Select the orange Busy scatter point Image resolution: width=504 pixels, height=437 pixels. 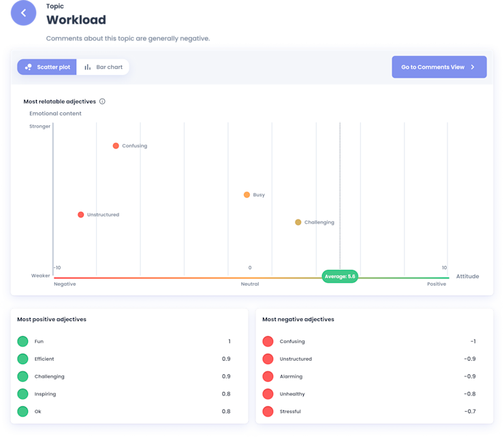(x=247, y=195)
